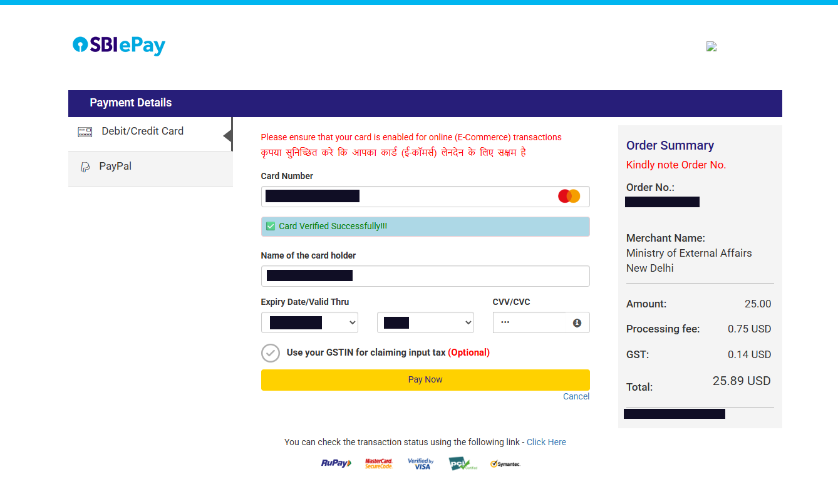This screenshot has height=504, width=838.
Task: Click the Cancel link
Action: coord(576,396)
